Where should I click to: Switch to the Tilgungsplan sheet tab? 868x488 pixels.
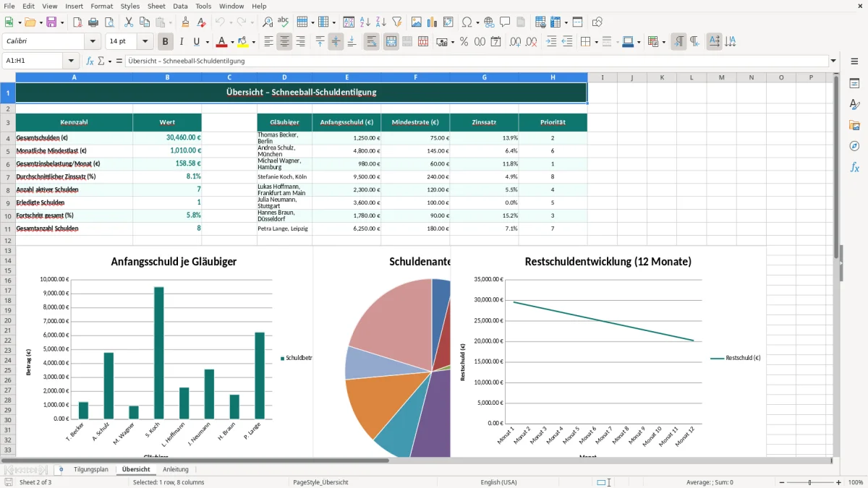(x=91, y=469)
